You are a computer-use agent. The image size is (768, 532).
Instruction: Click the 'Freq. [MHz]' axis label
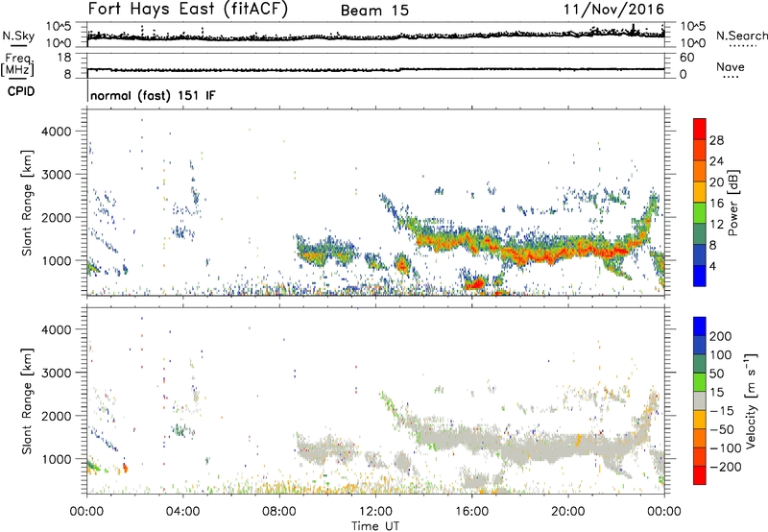coord(18,64)
